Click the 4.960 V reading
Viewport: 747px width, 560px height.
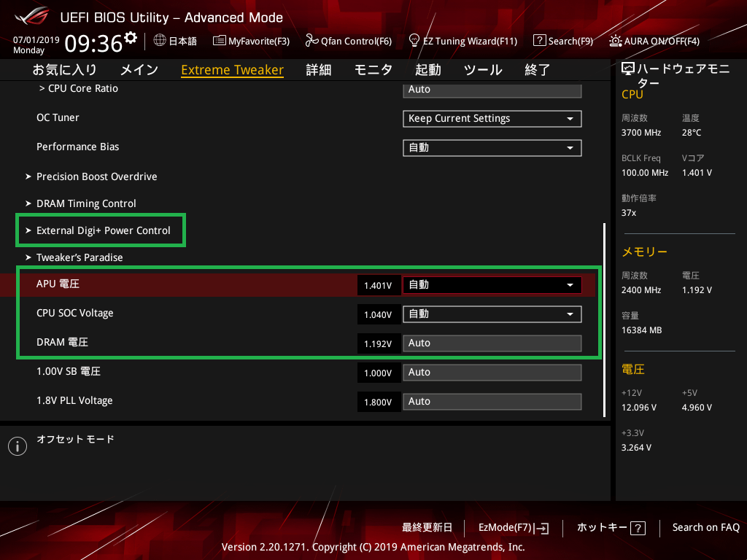(697, 408)
